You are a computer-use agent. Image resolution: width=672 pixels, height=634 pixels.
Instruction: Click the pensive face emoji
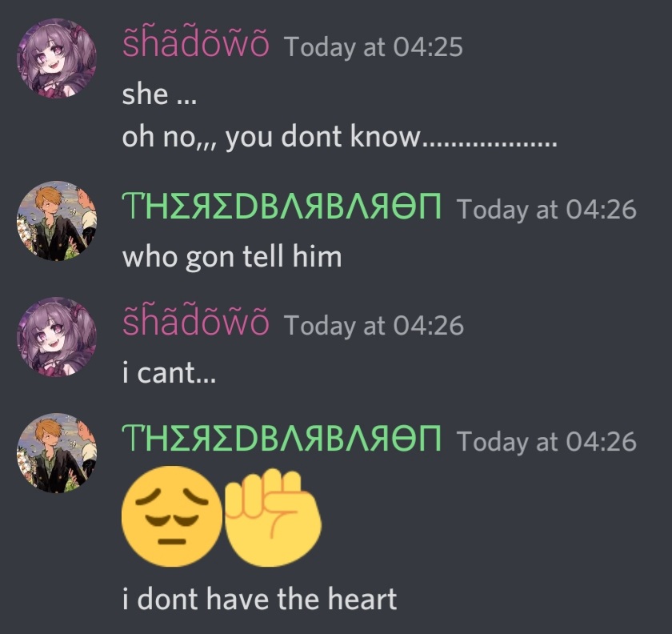point(172,516)
